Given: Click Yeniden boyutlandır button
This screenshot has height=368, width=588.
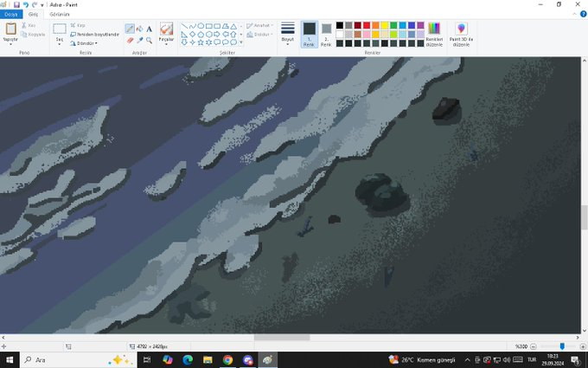Looking at the screenshot, I should [97, 34].
